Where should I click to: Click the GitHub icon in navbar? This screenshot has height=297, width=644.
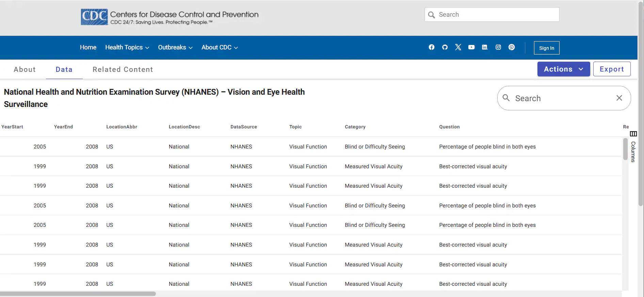click(445, 47)
